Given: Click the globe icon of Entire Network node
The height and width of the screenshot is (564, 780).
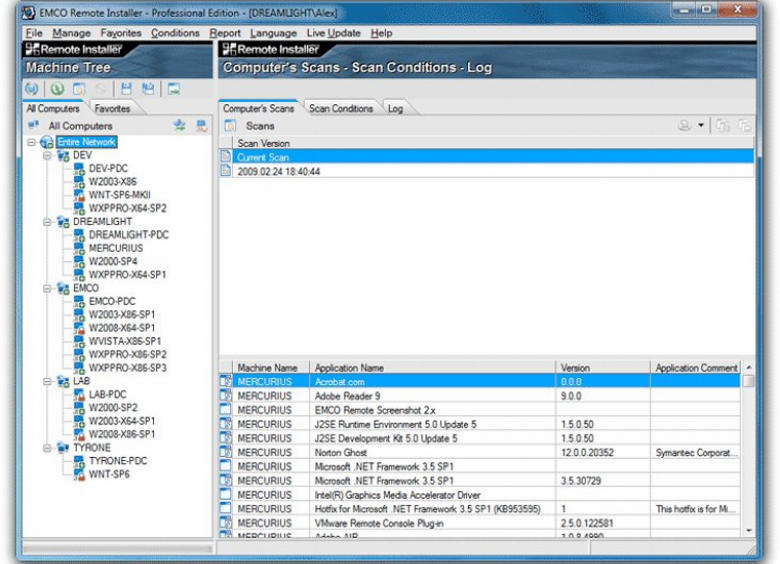Looking at the screenshot, I should point(47,142).
